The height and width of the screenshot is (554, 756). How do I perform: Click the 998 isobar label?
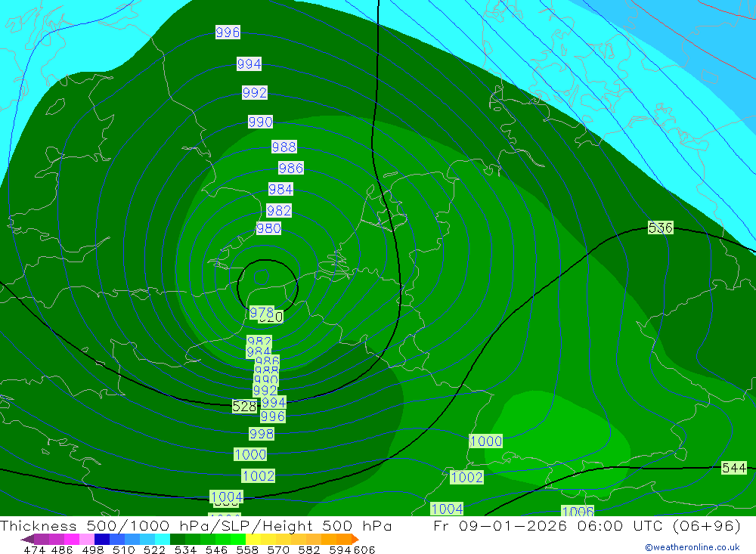point(262,434)
